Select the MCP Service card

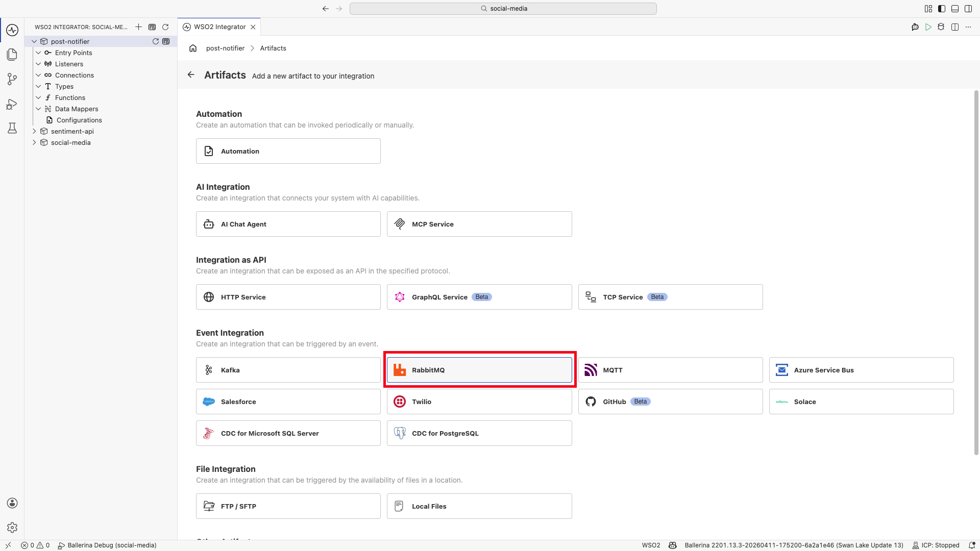[x=479, y=224]
